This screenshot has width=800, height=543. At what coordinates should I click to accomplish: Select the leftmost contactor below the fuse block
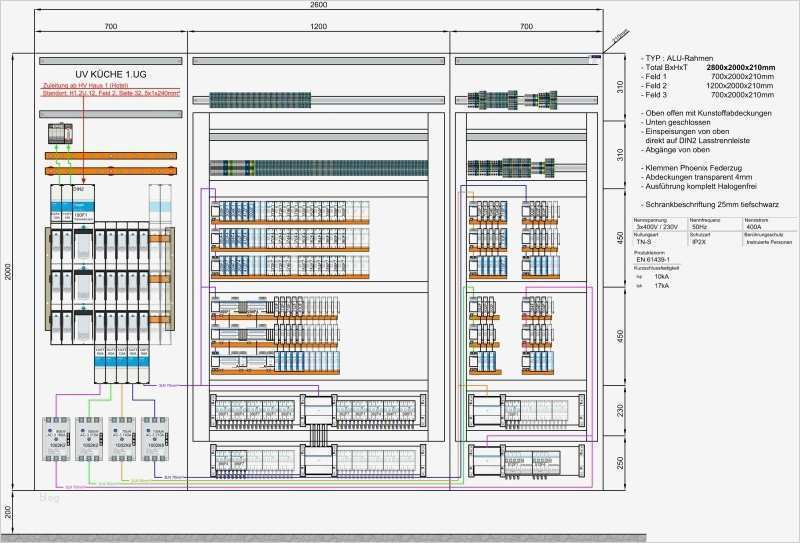coord(56,439)
